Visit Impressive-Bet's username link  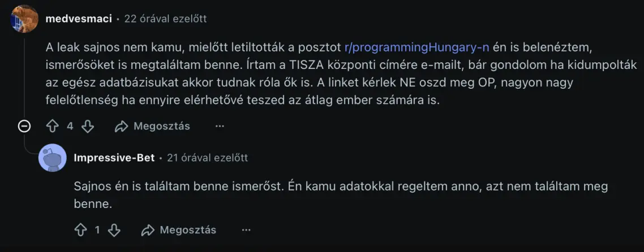pos(114,158)
